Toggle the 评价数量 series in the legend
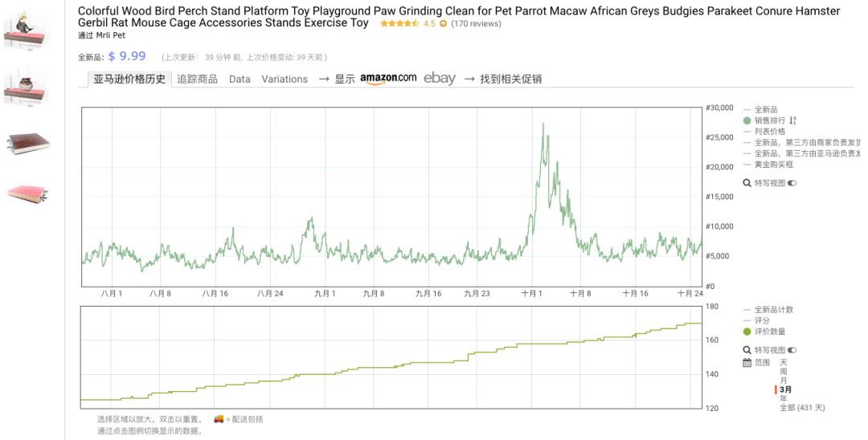 (x=769, y=332)
